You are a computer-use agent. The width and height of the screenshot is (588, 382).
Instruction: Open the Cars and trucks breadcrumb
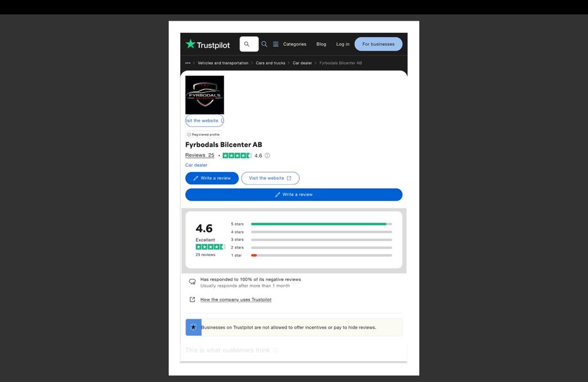pos(270,63)
